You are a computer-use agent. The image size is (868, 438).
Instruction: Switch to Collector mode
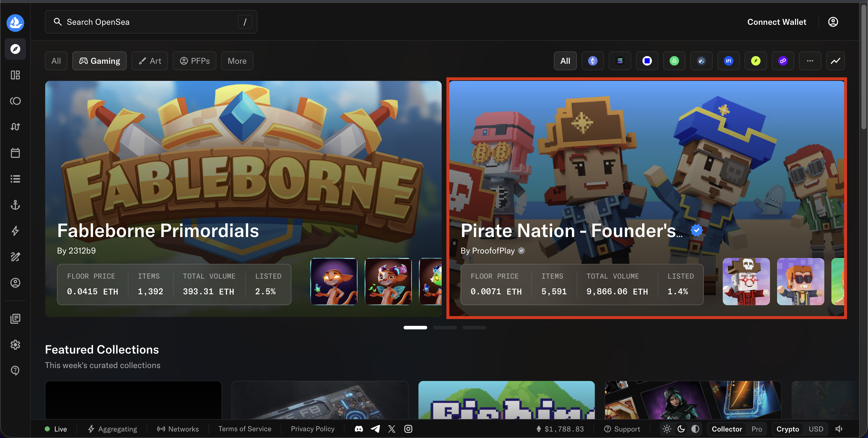coord(727,429)
